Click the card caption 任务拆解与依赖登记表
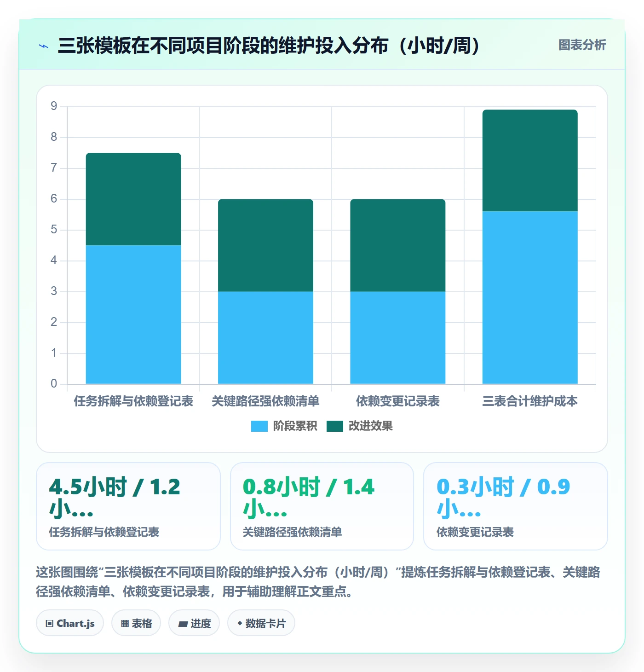Image resolution: width=644 pixels, height=672 pixels. coord(104,532)
